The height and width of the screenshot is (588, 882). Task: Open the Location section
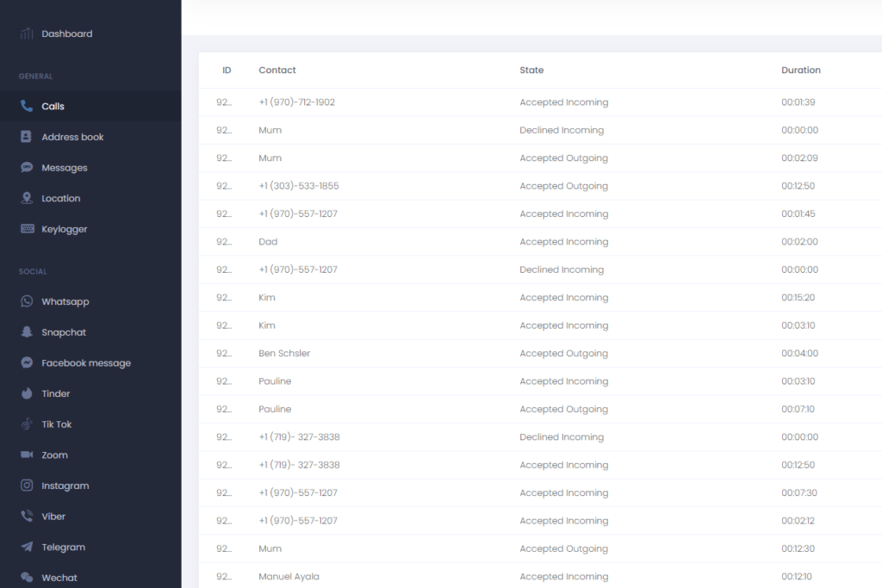[61, 198]
